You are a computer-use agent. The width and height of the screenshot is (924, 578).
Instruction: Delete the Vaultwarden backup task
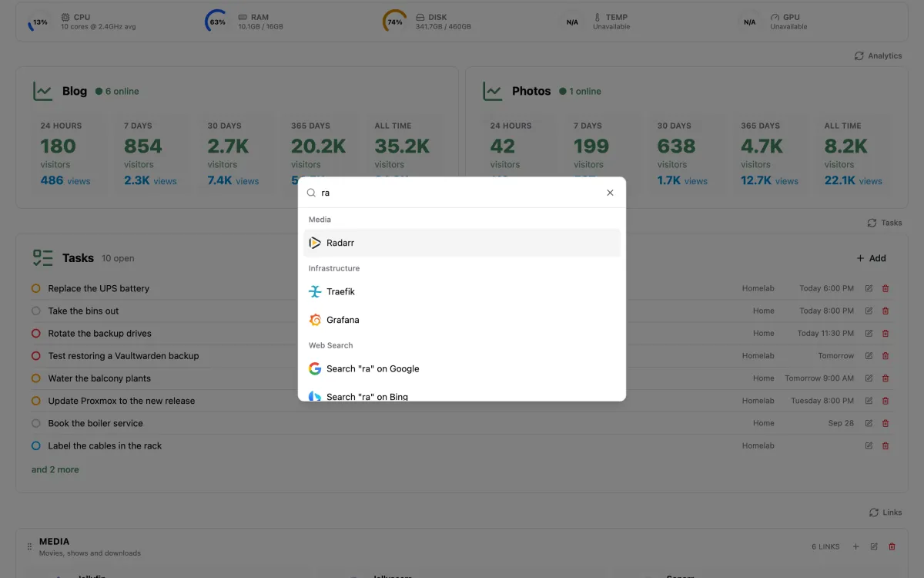885,355
